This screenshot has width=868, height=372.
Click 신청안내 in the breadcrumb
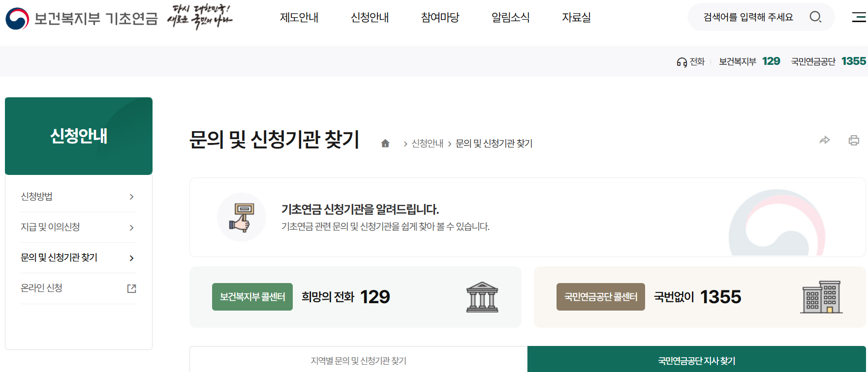427,143
